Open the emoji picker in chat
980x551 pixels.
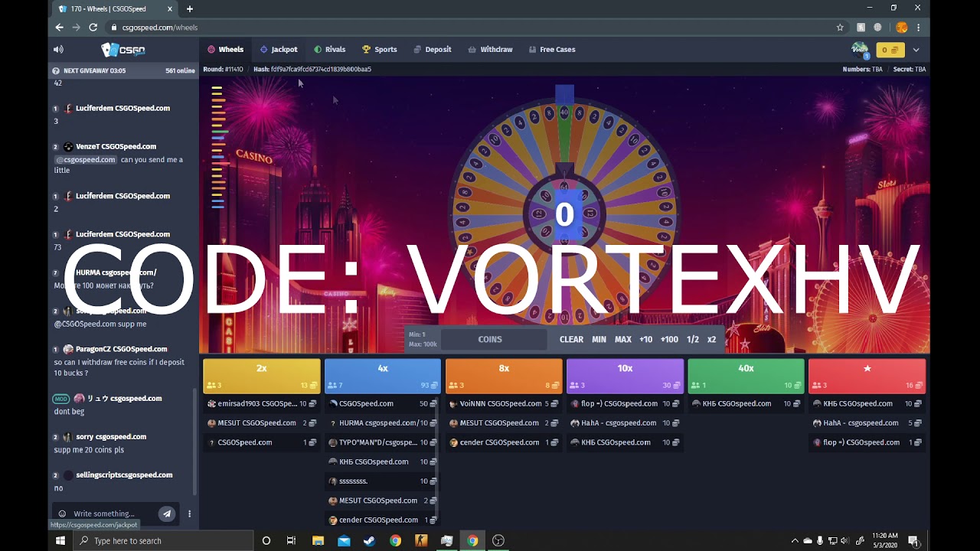tap(62, 514)
